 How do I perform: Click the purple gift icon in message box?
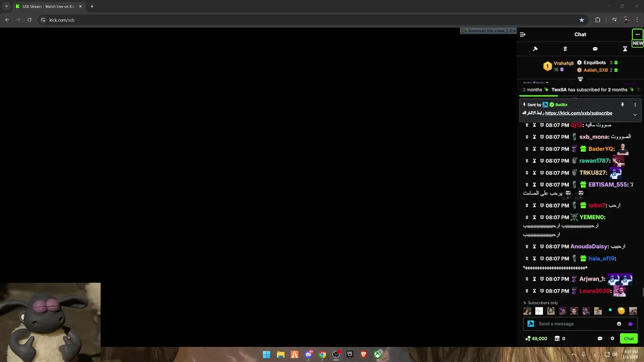point(630,324)
